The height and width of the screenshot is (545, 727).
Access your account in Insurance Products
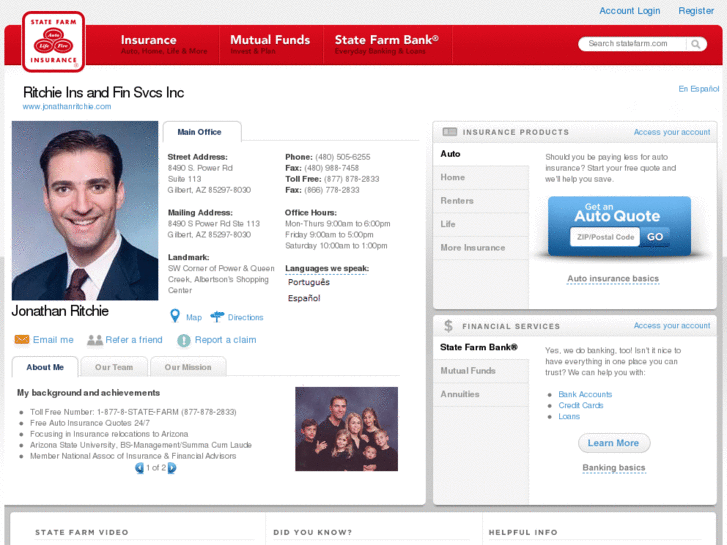pos(672,132)
